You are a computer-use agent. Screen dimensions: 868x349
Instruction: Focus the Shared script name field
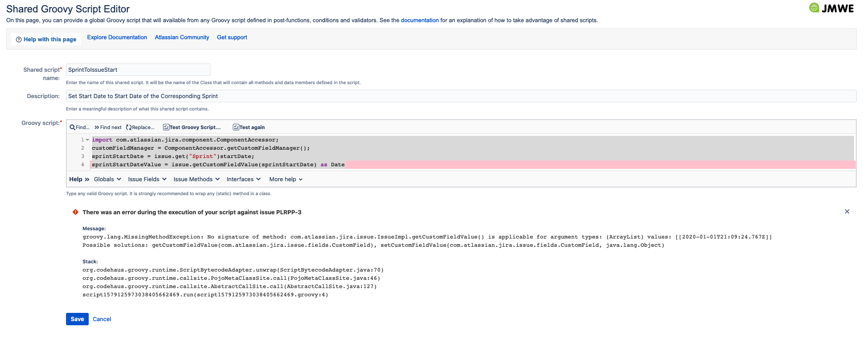click(138, 70)
